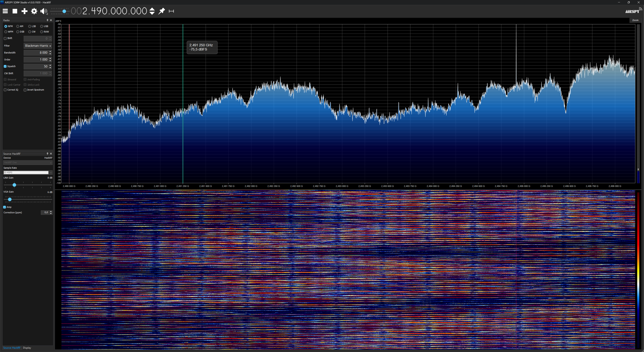Select the WFM demodulation mode

[6, 32]
